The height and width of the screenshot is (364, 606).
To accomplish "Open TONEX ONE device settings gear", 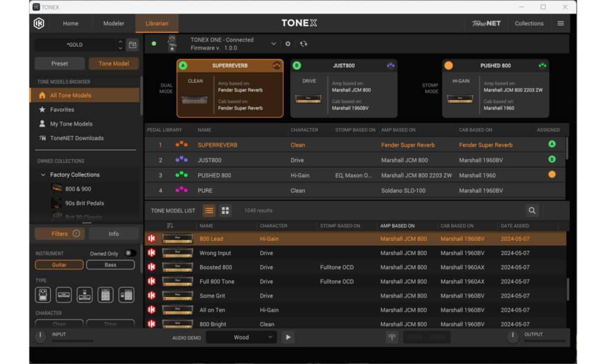I will point(288,44).
